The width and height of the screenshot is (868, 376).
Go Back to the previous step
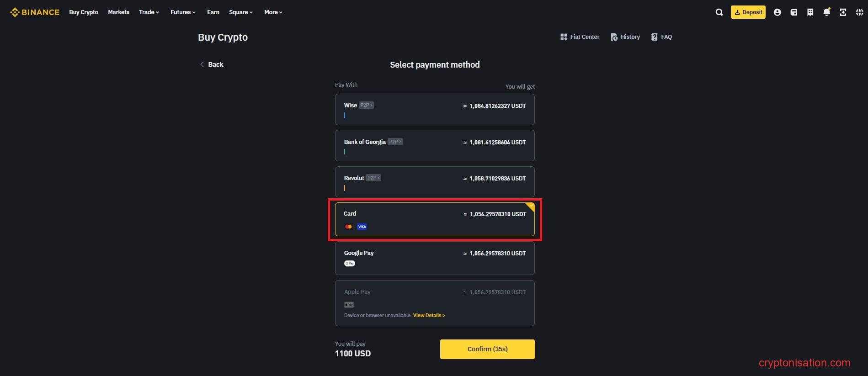coord(212,64)
